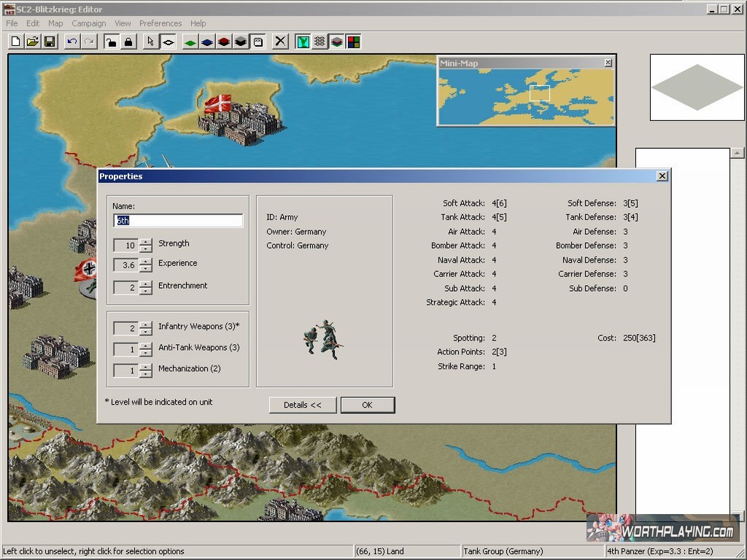Image resolution: width=747 pixels, height=560 pixels.
Task: Increase Strength value with up arrow
Action: (146, 241)
